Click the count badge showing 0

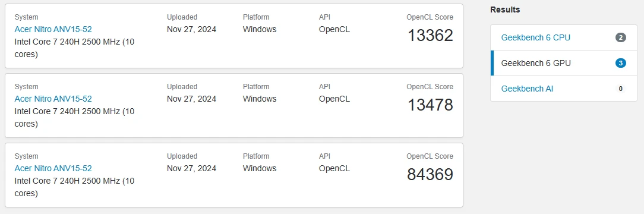pyautogui.click(x=621, y=89)
